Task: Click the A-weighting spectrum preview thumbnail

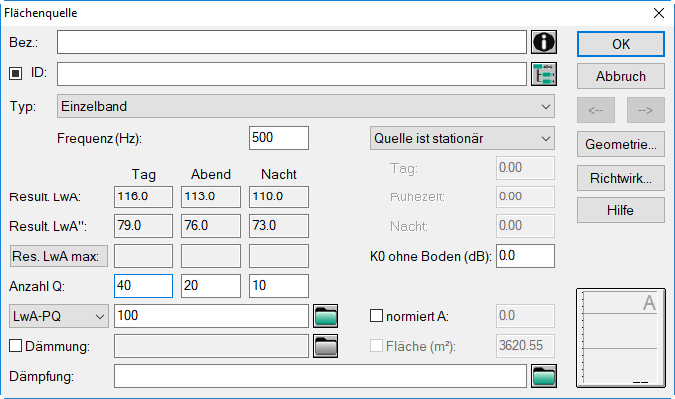Action: click(621, 338)
